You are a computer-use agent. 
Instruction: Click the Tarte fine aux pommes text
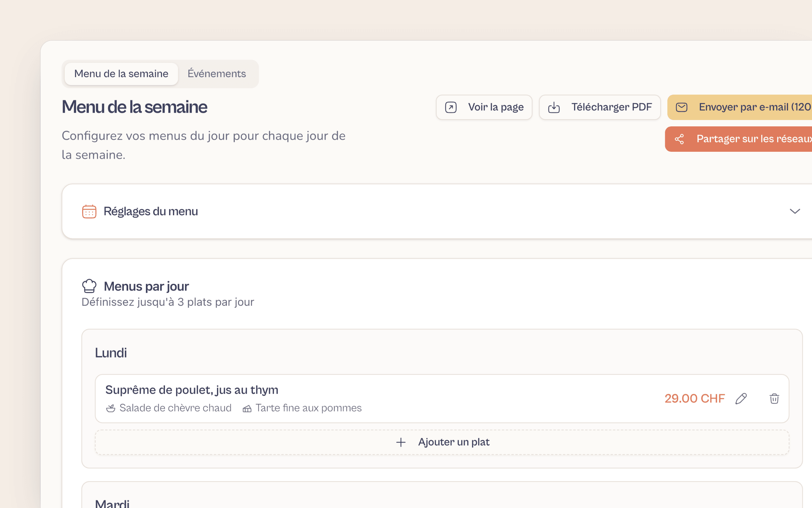pyautogui.click(x=308, y=408)
